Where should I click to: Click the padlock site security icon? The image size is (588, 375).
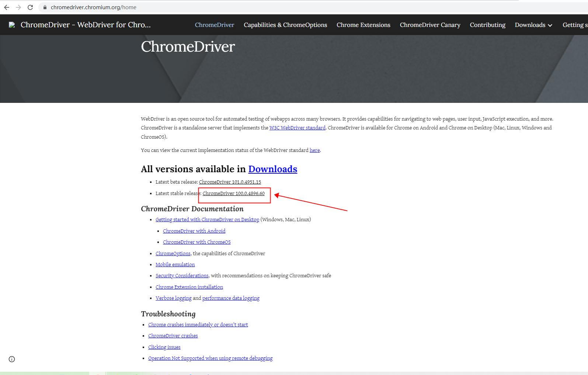pos(45,7)
